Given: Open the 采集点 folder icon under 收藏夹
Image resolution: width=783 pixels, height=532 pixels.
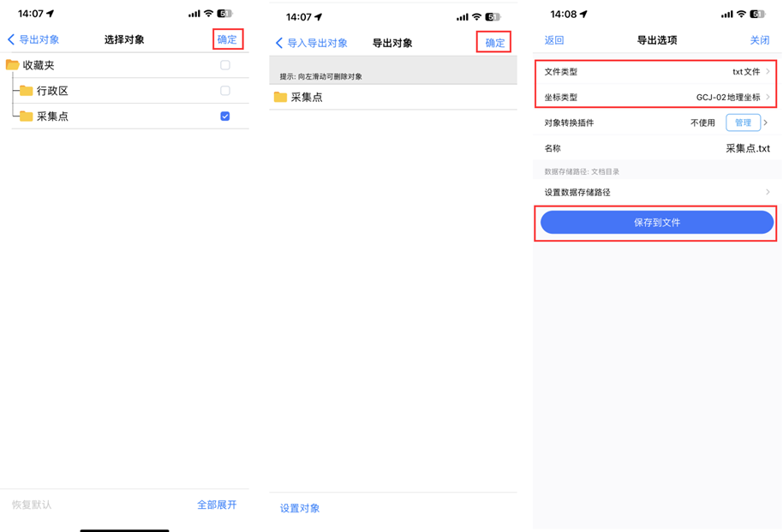Looking at the screenshot, I should coord(26,116).
